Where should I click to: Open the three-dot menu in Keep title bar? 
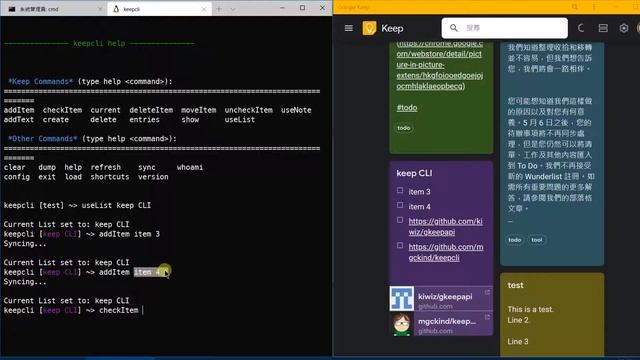pos(594,7)
